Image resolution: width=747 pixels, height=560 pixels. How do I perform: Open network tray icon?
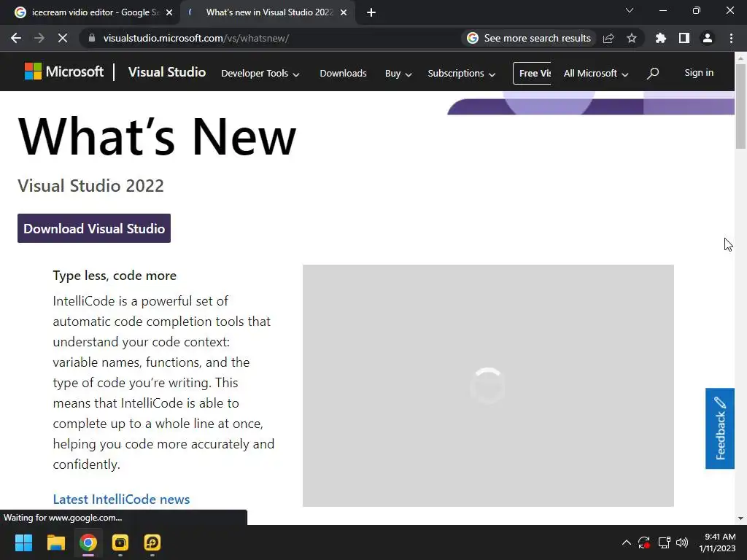(664, 542)
